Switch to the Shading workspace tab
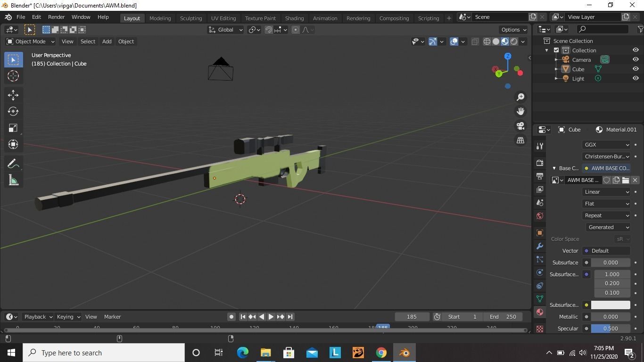Image resolution: width=644 pixels, height=362 pixels. click(294, 18)
